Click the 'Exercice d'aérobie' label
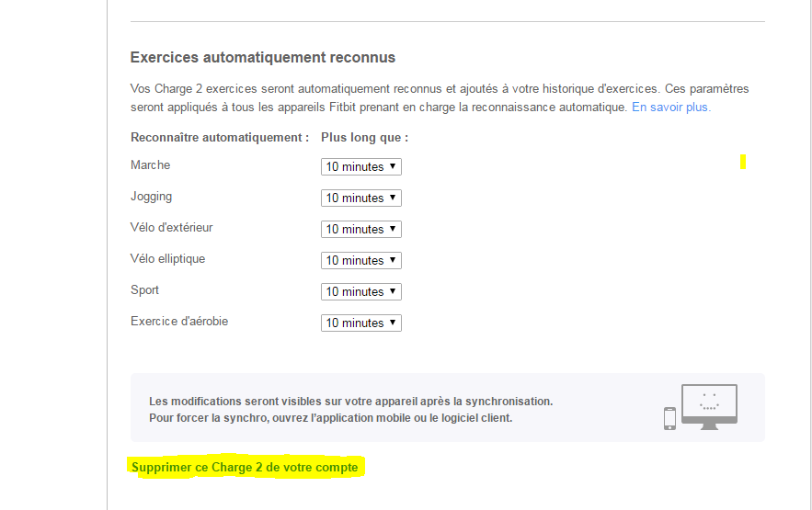The image size is (812, 510). [x=179, y=322]
